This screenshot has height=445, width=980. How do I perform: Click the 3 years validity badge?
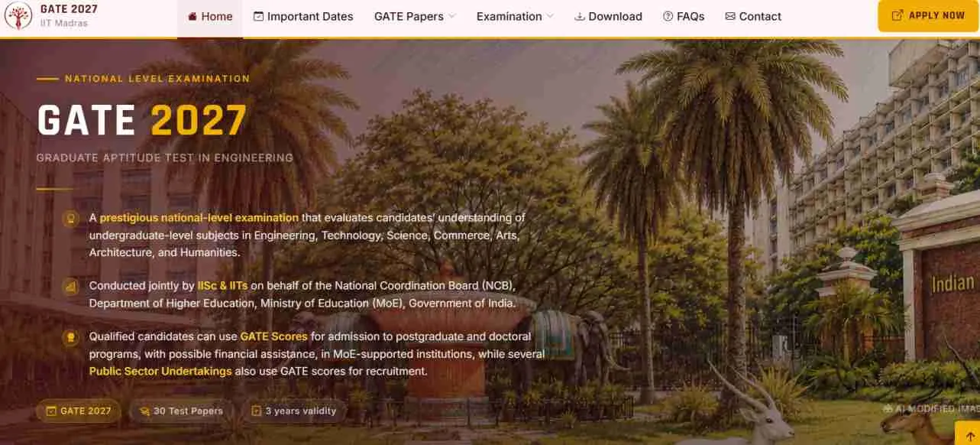pos(293,411)
